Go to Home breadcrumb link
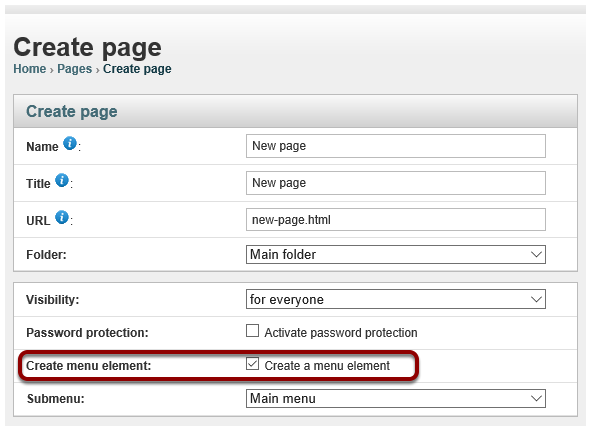Viewport: 591px width, 431px height. (x=29, y=69)
